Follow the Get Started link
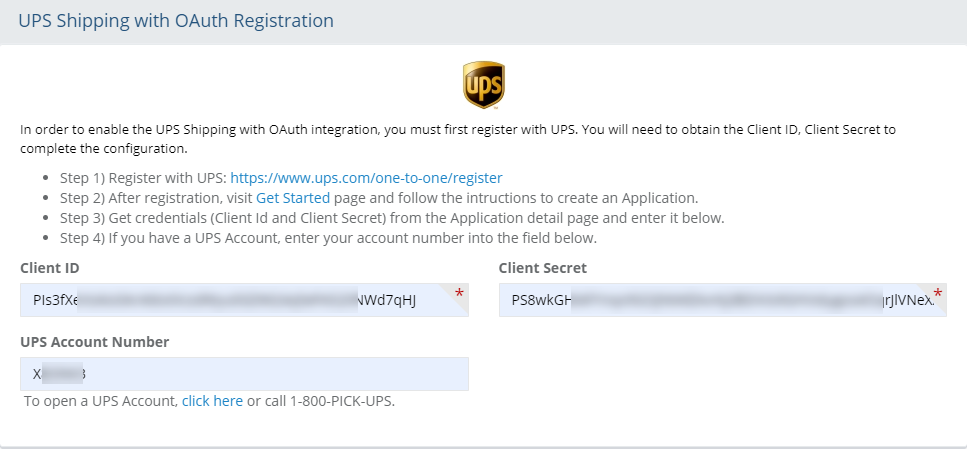This screenshot has height=449, width=967. (293, 198)
